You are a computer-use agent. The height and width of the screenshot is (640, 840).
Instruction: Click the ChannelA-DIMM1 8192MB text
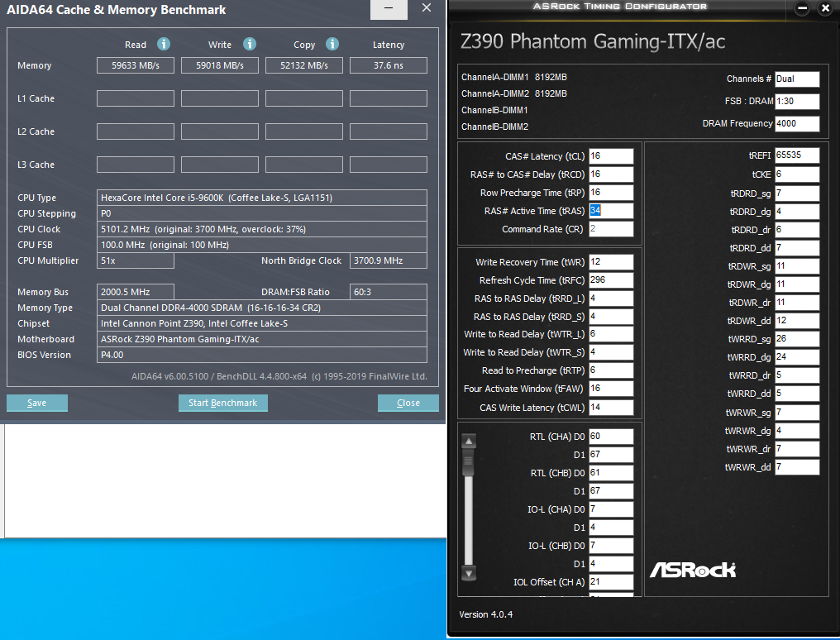(514, 77)
